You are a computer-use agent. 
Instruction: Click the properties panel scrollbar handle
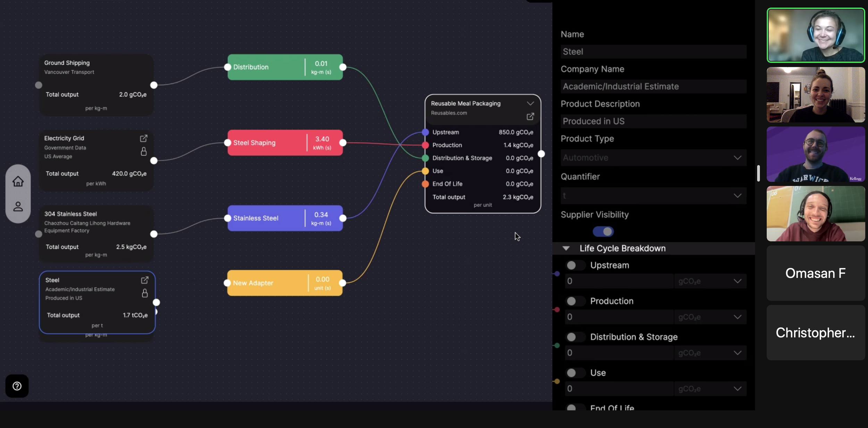point(758,173)
